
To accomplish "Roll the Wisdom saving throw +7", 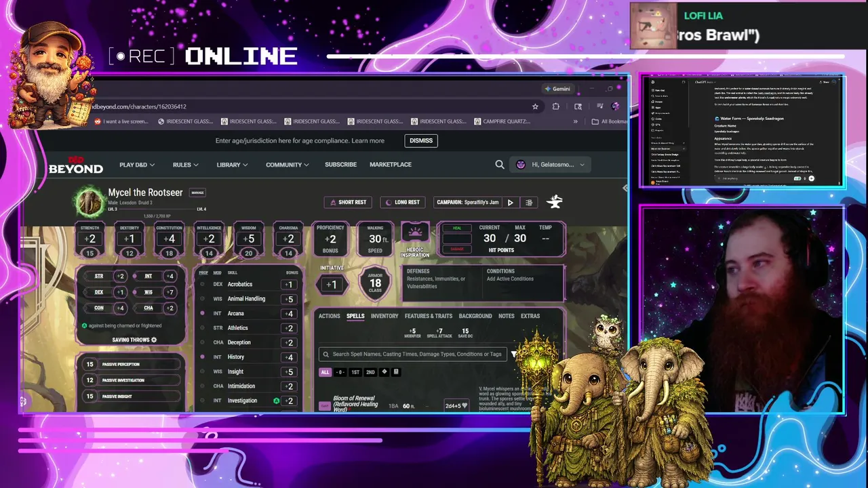I will click(x=170, y=292).
